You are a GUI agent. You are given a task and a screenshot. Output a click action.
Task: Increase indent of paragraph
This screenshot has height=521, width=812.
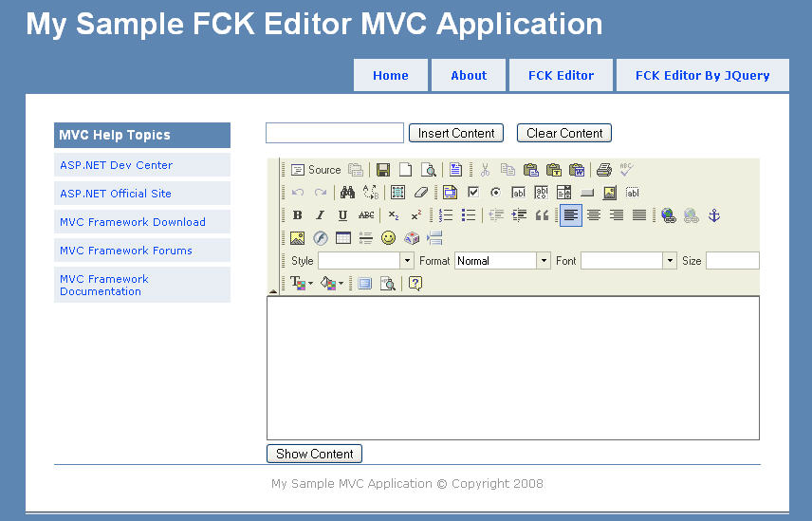519,215
